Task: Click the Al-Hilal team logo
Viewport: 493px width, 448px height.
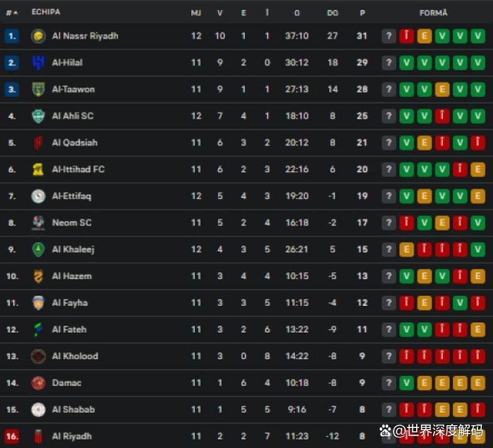Action: click(x=38, y=63)
